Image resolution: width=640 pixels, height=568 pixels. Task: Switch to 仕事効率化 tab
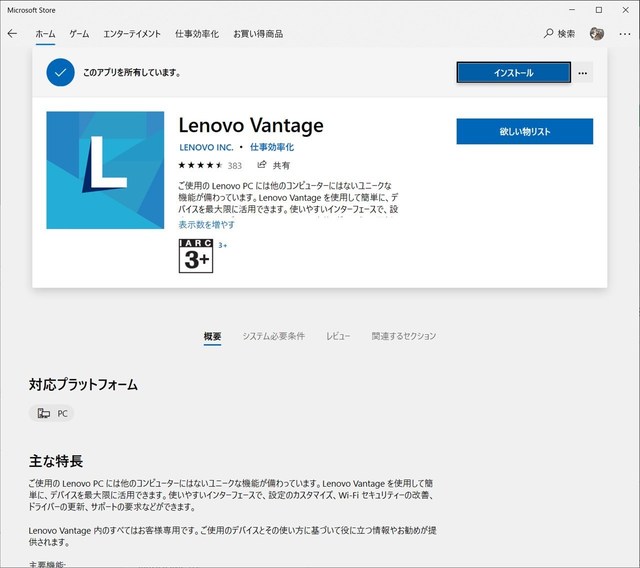coord(197,34)
